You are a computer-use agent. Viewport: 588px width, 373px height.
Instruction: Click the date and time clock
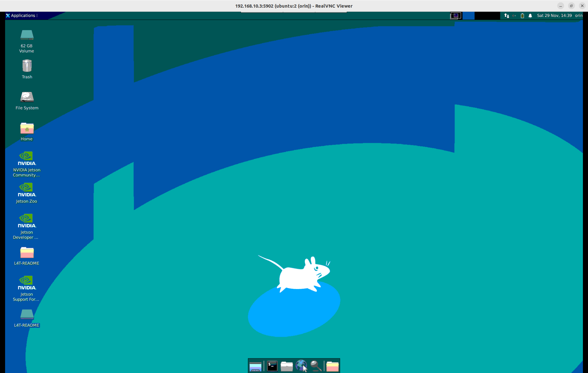(554, 16)
